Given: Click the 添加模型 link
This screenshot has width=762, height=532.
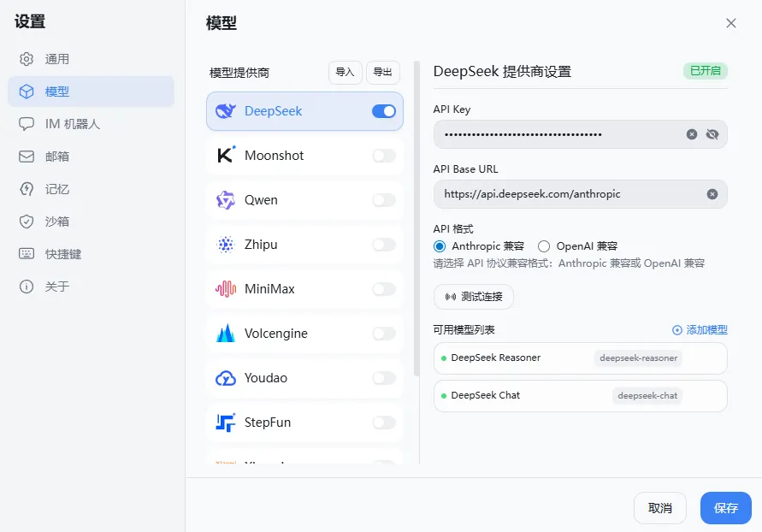Looking at the screenshot, I should tap(700, 330).
